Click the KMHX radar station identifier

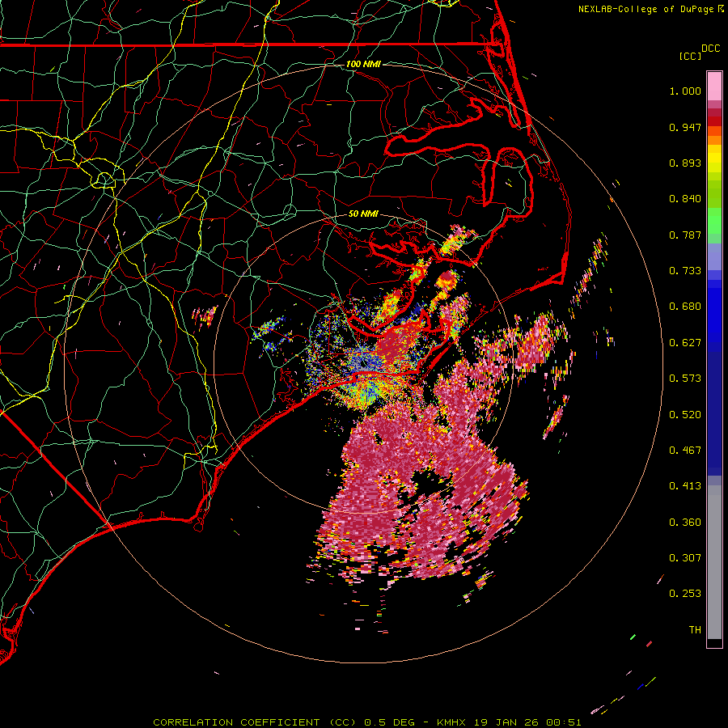click(452, 722)
